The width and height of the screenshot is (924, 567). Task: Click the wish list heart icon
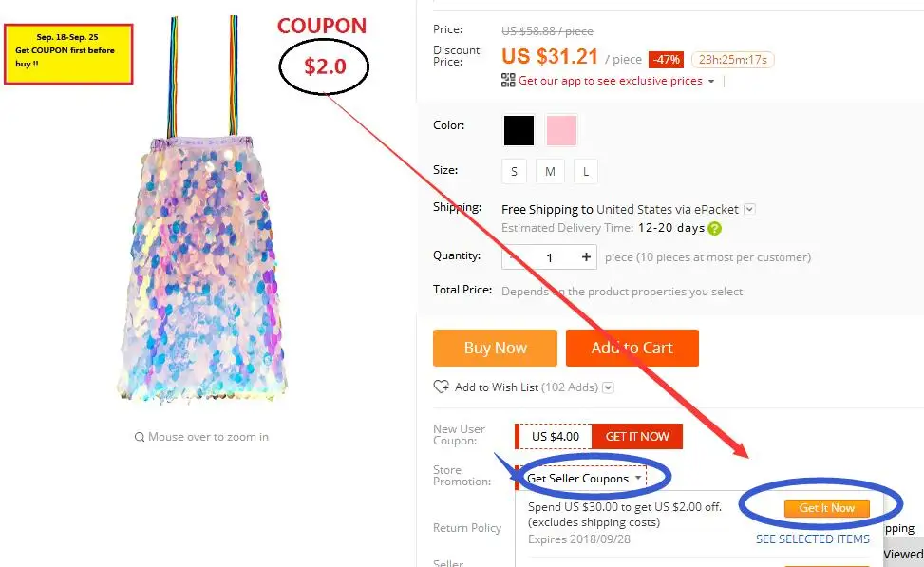[x=441, y=387]
